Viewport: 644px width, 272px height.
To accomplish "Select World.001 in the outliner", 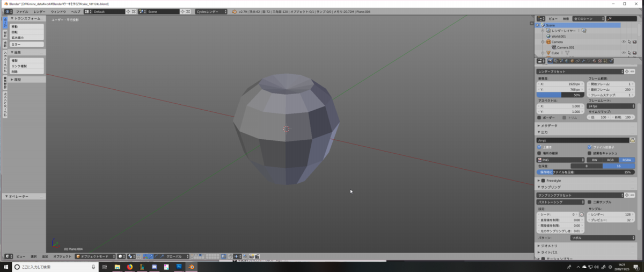I will 558,36.
